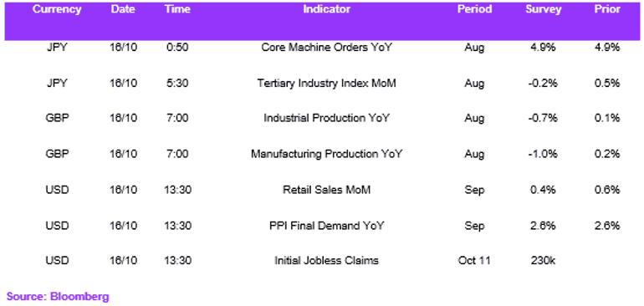Click the 0:50 time cell
This screenshot has height=306, width=644.
(x=177, y=48)
